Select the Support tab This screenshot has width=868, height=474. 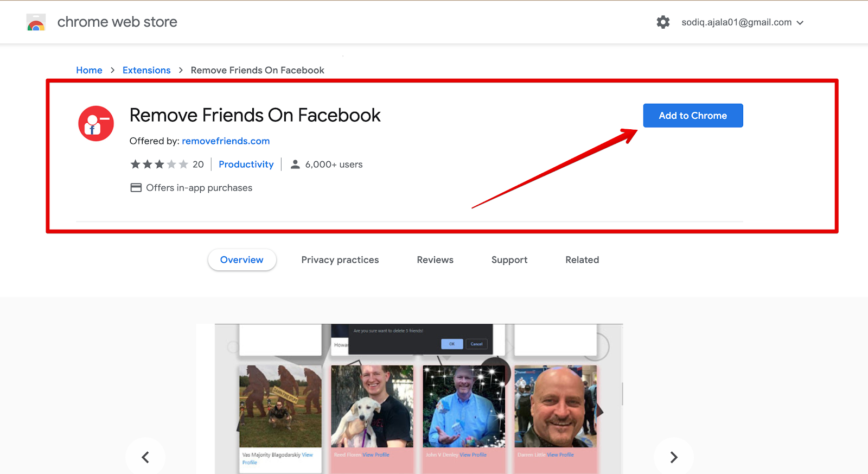pyautogui.click(x=509, y=260)
